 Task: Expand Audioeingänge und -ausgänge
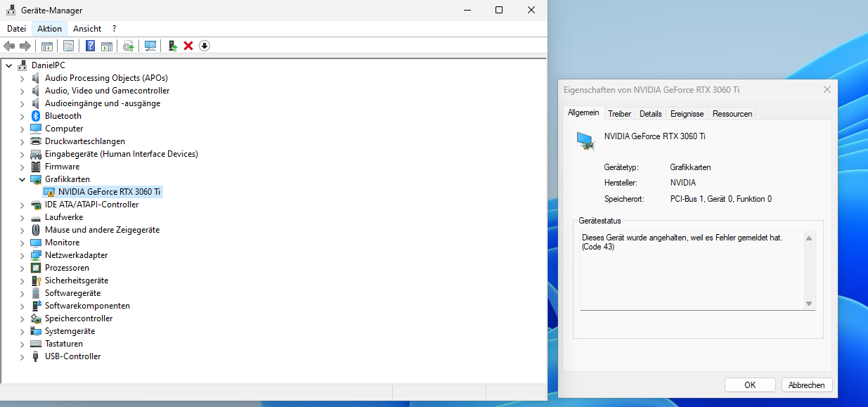22,103
